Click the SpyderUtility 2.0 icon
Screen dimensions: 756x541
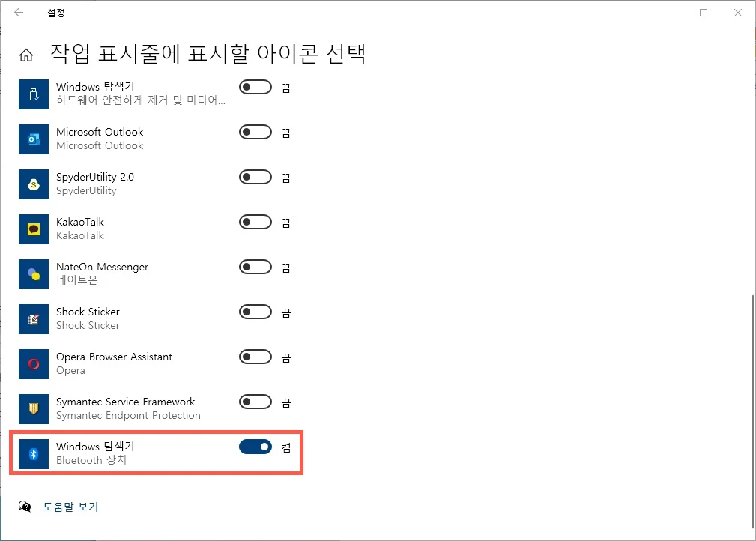(34, 184)
